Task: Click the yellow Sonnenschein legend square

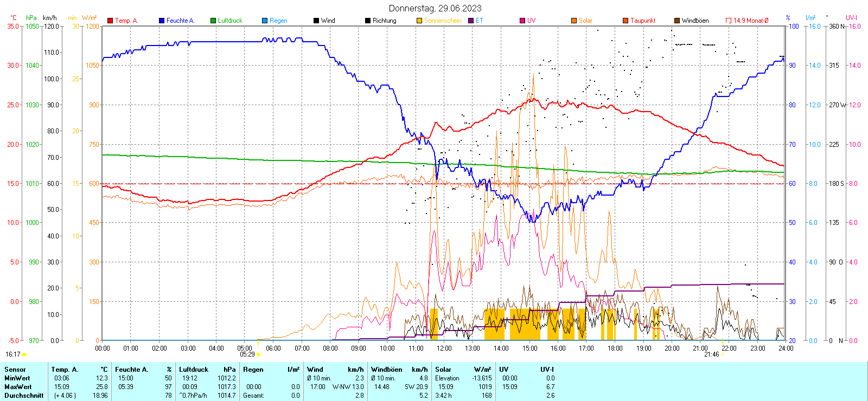Action: tap(419, 21)
